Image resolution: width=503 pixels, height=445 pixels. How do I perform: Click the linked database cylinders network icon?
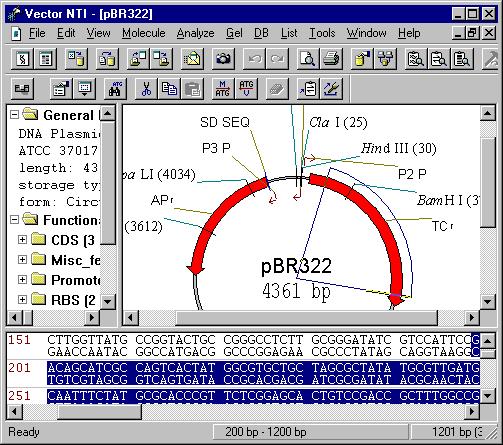click(x=385, y=59)
